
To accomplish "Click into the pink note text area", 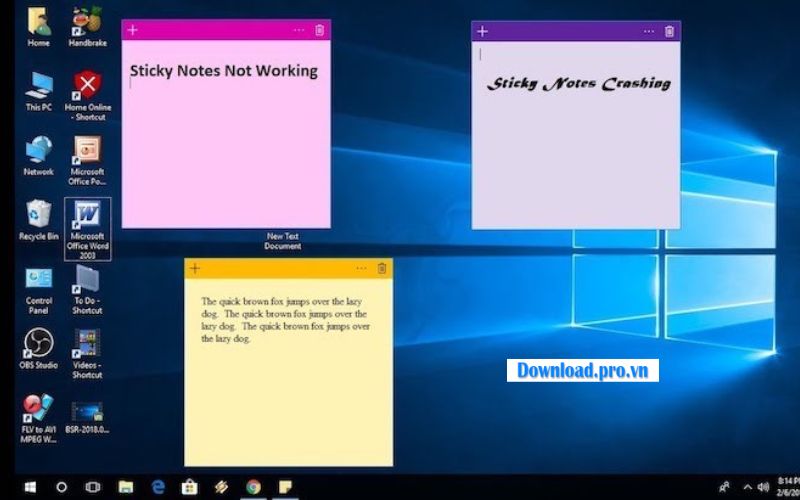I will coord(226,134).
